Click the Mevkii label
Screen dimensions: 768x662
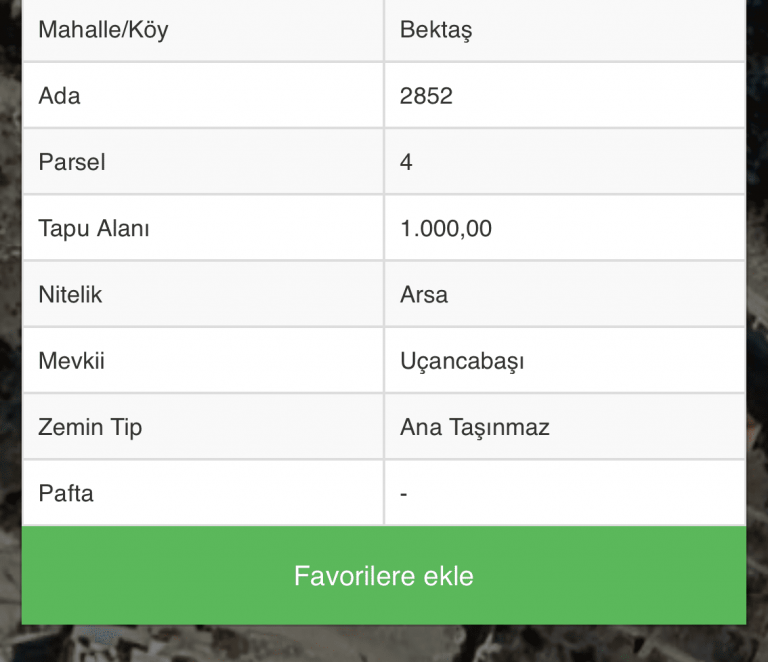[72, 361]
